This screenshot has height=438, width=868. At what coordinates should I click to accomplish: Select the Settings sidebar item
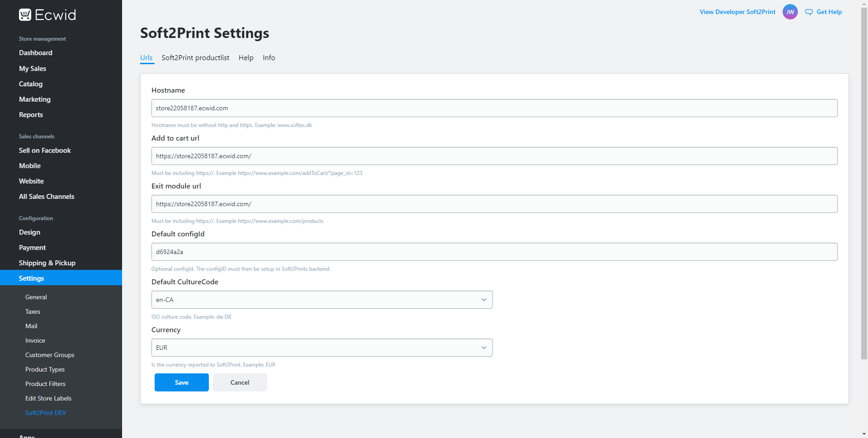pyautogui.click(x=61, y=278)
